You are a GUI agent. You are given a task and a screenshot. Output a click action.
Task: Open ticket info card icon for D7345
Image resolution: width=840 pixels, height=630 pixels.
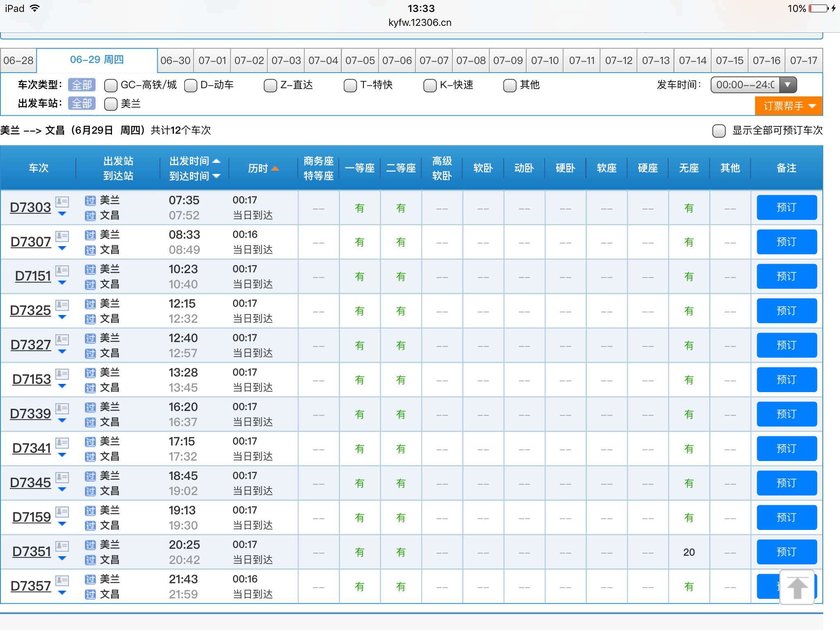coord(62,477)
